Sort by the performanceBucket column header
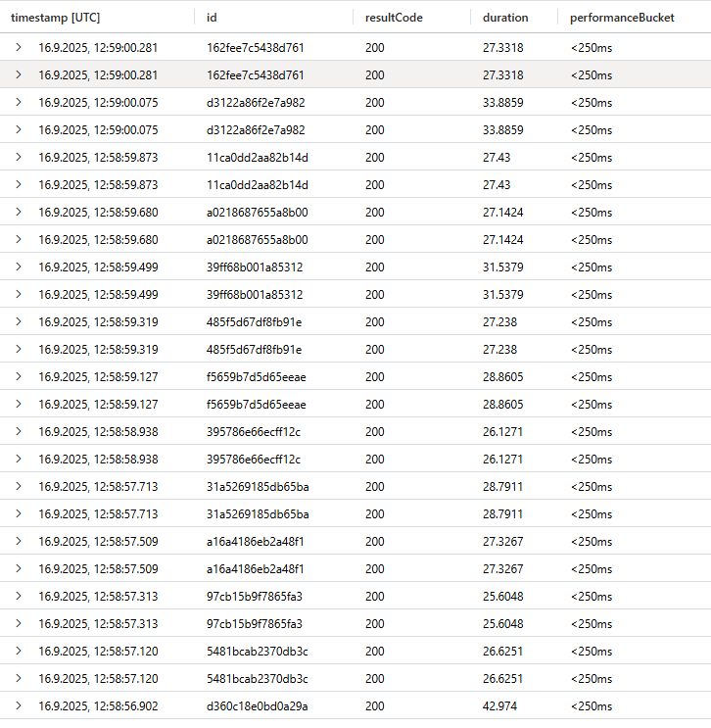Screen dimensions: 711x728 coord(622,18)
